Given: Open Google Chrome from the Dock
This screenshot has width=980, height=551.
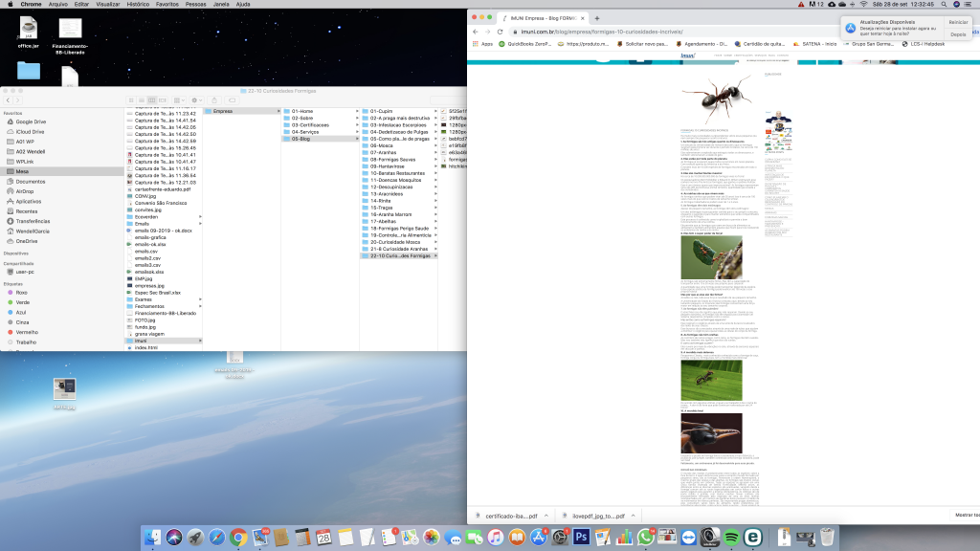Looking at the screenshot, I should [x=238, y=538].
